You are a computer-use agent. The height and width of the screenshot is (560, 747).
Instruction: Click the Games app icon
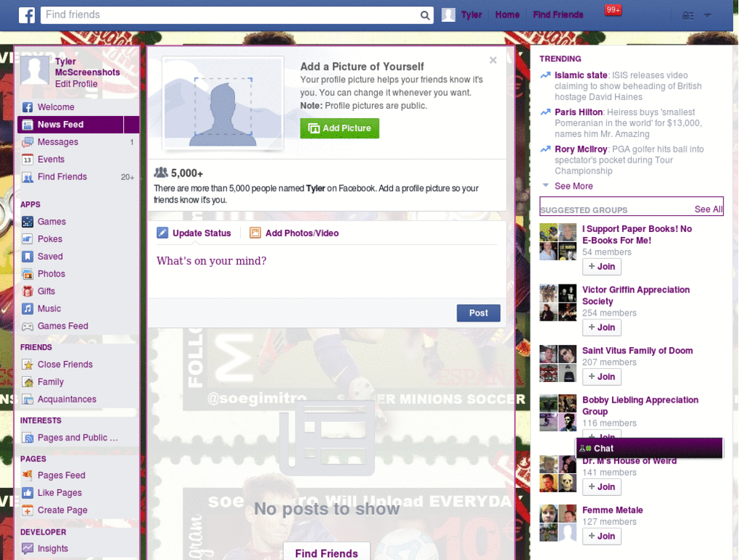tap(28, 222)
